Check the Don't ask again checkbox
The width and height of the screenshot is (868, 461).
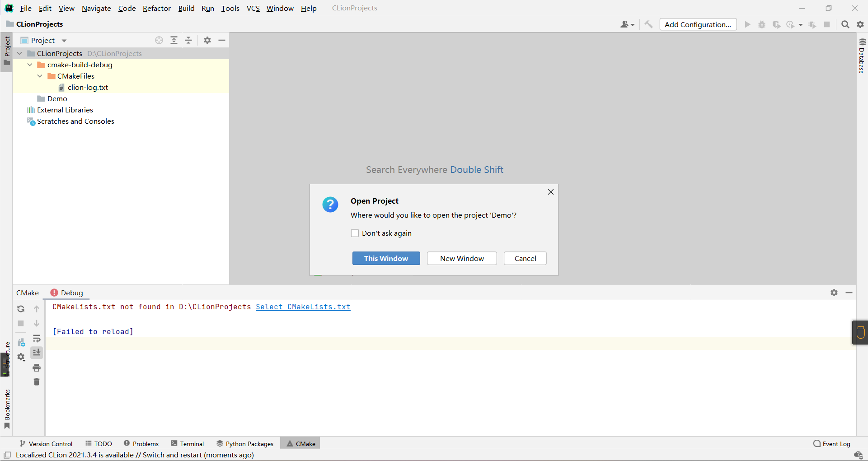click(x=355, y=233)
